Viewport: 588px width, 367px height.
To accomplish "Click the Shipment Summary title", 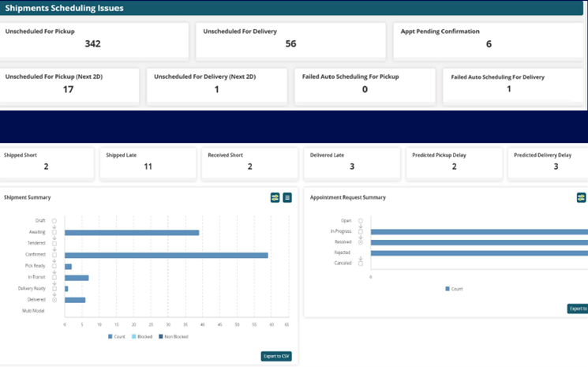I will tap(28, 197).
